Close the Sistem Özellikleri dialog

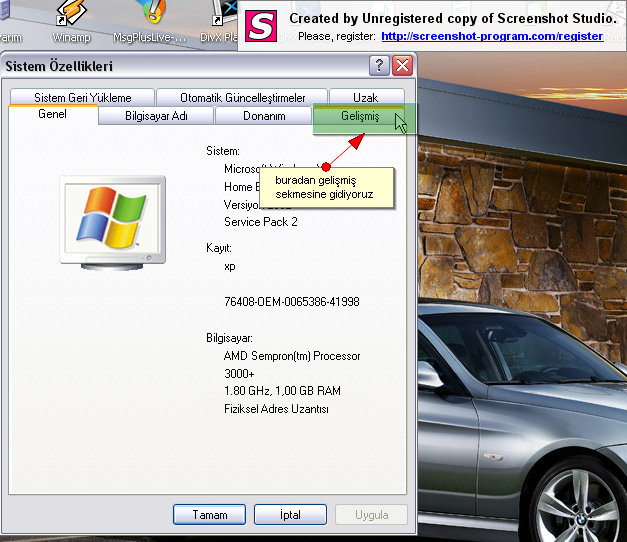pos(402,66)
